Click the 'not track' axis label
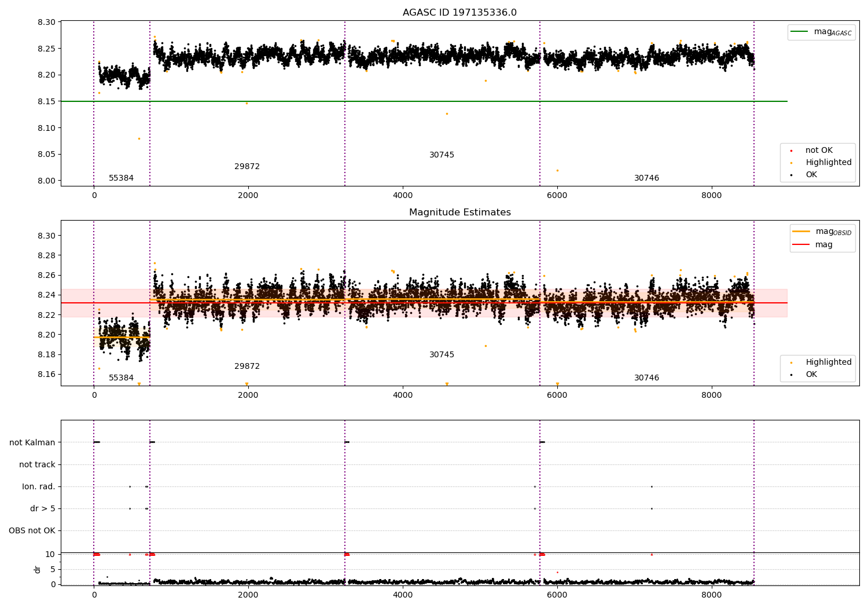 (37, 464)
